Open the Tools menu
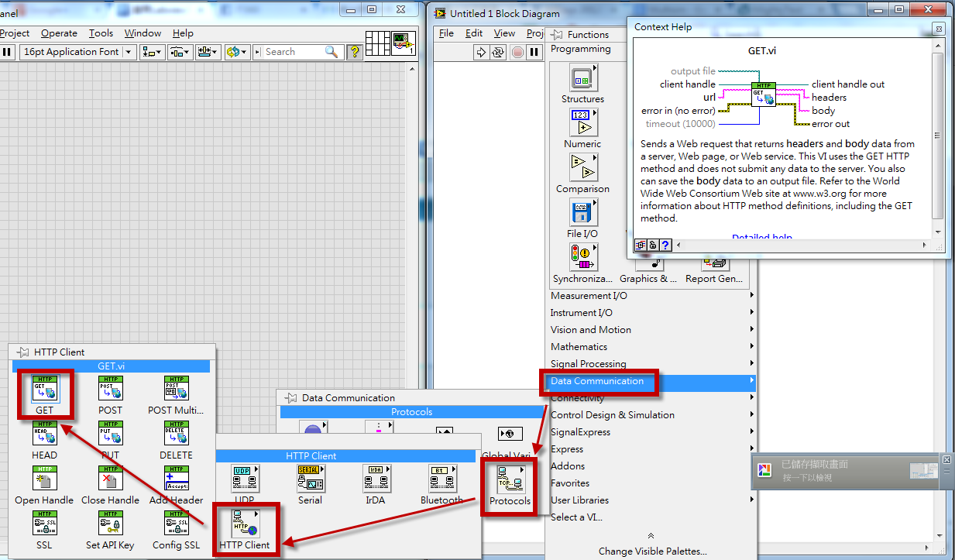Screen dimensions: 955x560 tap(100, 33)
